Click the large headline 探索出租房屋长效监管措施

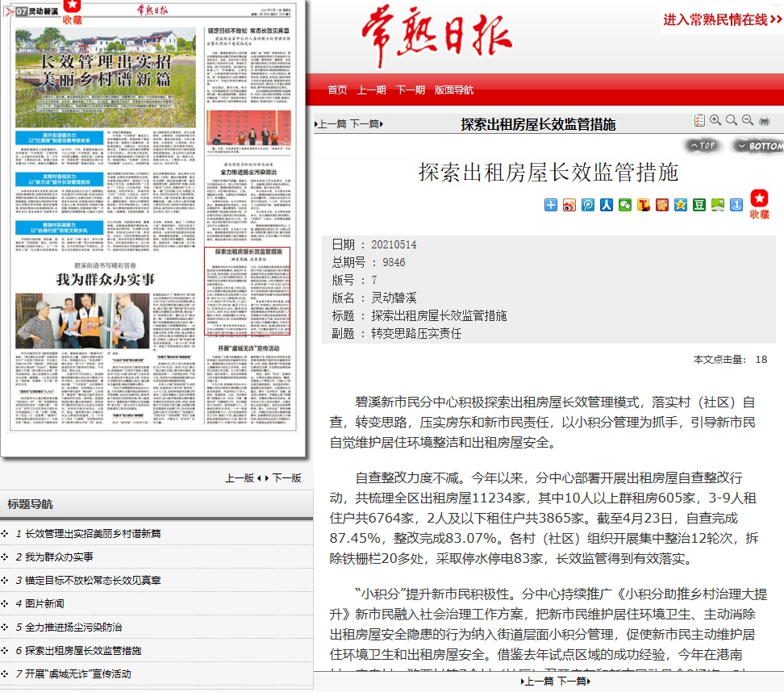(x=548, y=172)
